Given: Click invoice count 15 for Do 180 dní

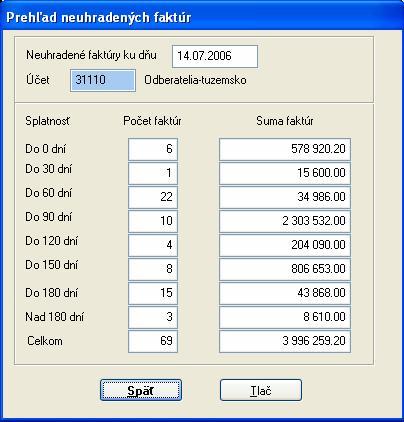Looking at the screenshot, I should click(153, 293).
